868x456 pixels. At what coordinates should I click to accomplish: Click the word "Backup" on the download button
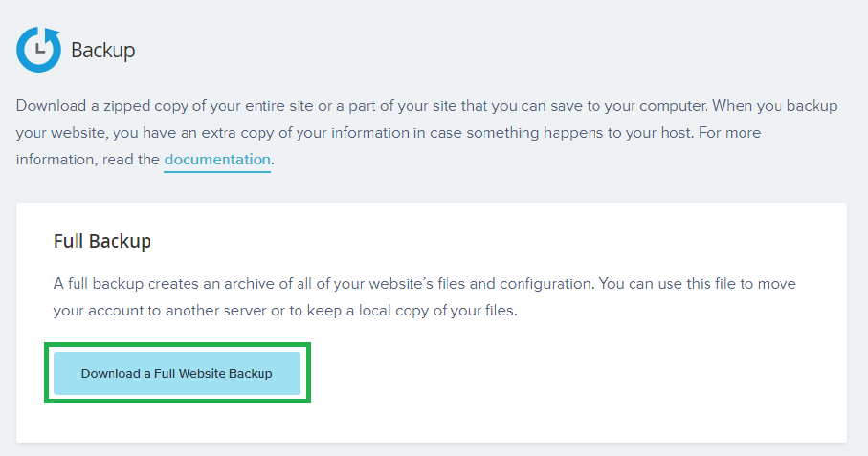[249, 374]
